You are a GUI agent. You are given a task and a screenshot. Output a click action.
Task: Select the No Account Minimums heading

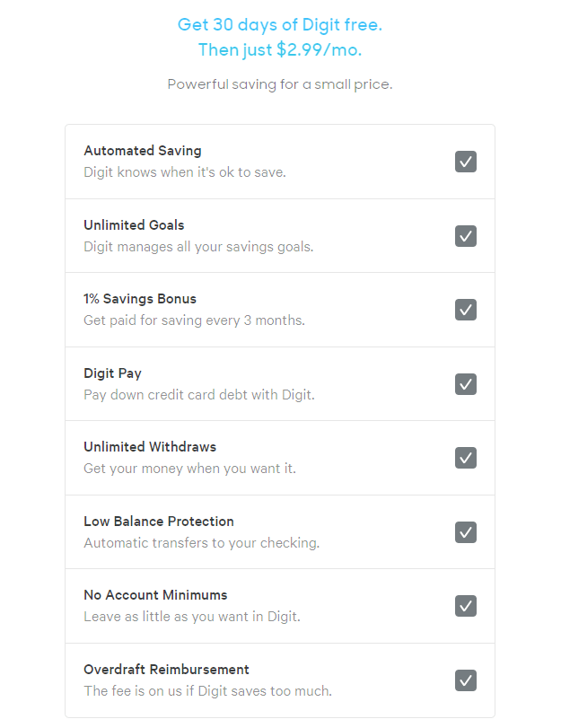(x=155, y=595)
